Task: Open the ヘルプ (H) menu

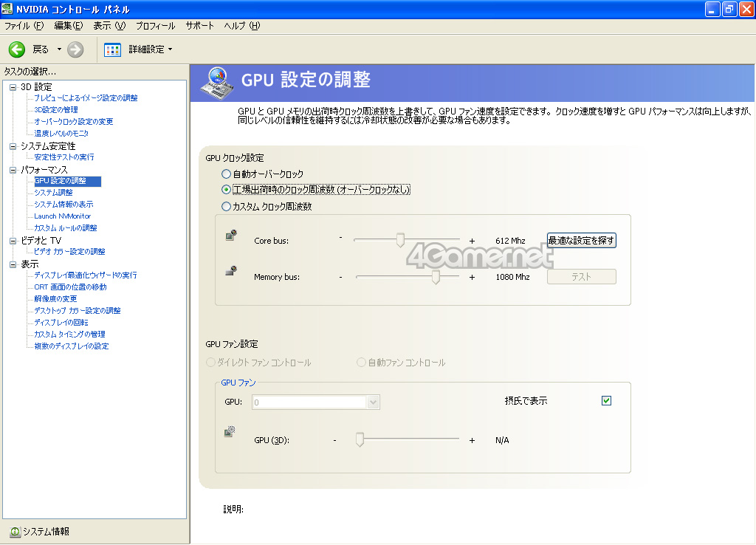Action: pyautogui.click(x=242, y=26)
